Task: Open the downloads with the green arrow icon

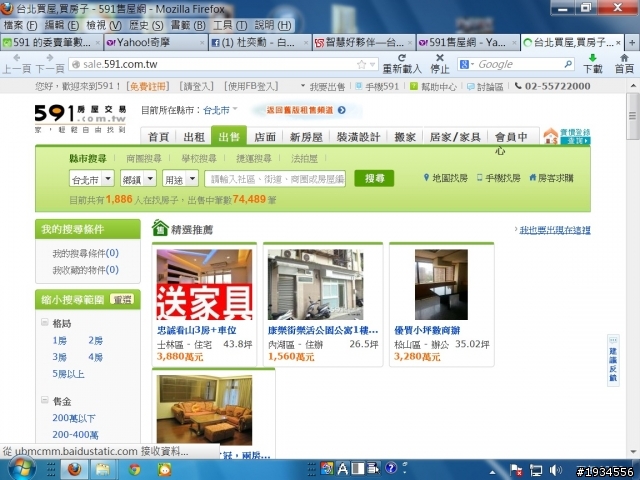Action: (x=593, y=58)
